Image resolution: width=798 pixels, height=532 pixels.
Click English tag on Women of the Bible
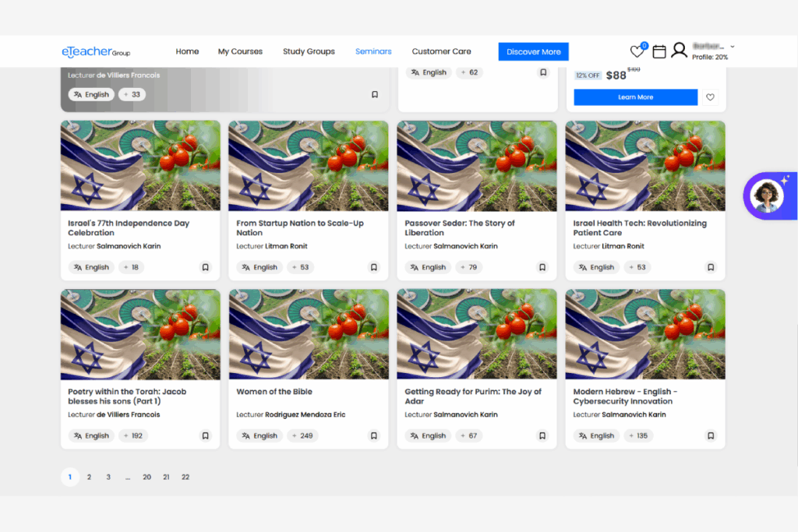(260, 435)
